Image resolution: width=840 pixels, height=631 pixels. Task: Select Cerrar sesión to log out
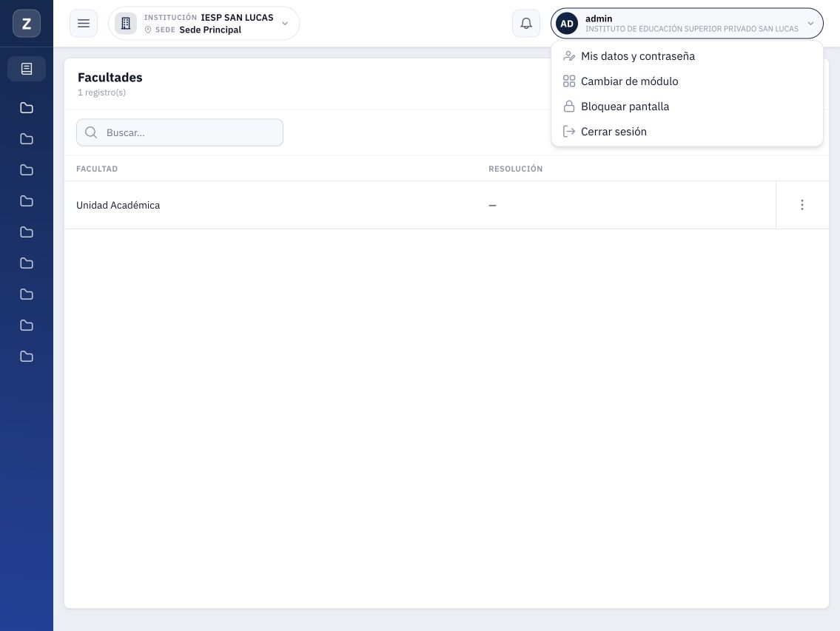(x=687, y=132)
